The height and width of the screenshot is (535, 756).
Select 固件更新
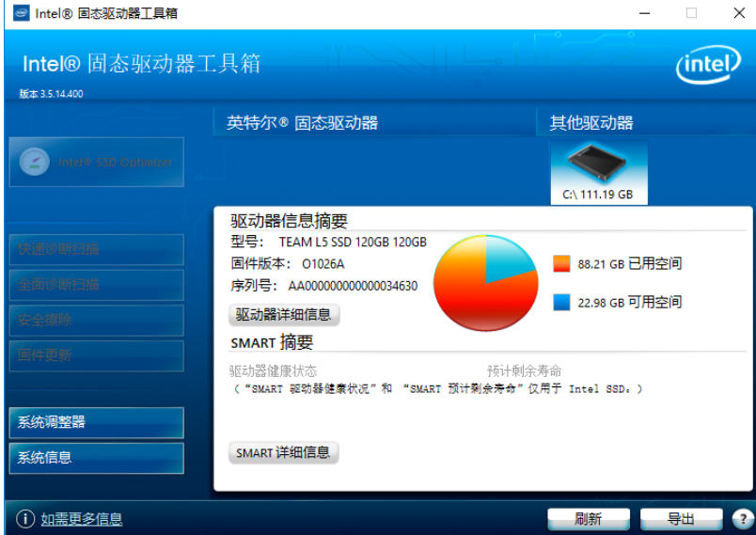tap(97, 355)
